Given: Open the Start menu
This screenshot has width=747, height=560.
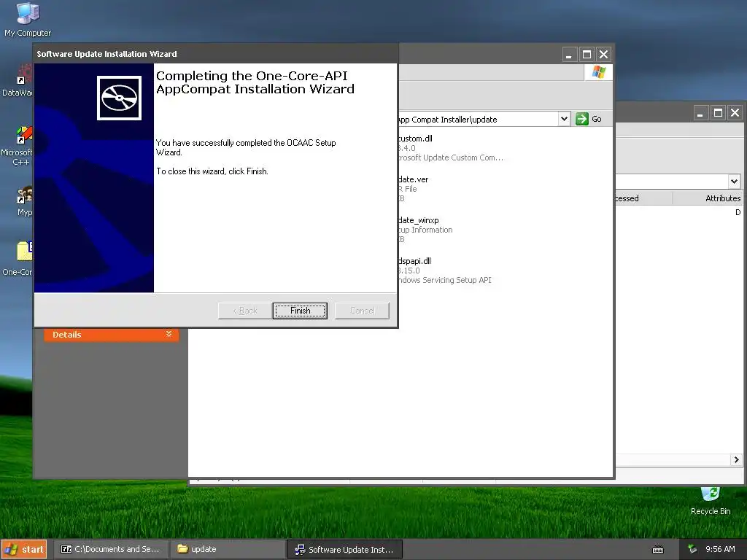Looking at the screenshot, I should (24, 549).
